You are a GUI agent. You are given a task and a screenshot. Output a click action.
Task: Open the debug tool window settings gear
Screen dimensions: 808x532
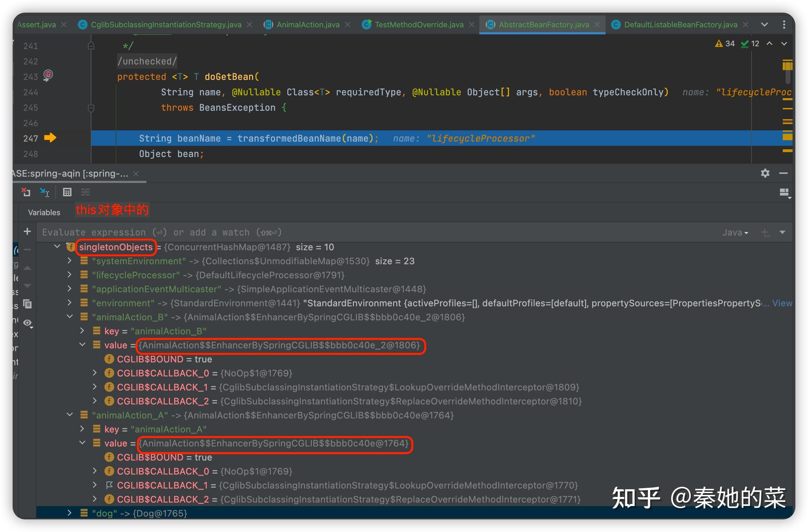pos(765,173)
